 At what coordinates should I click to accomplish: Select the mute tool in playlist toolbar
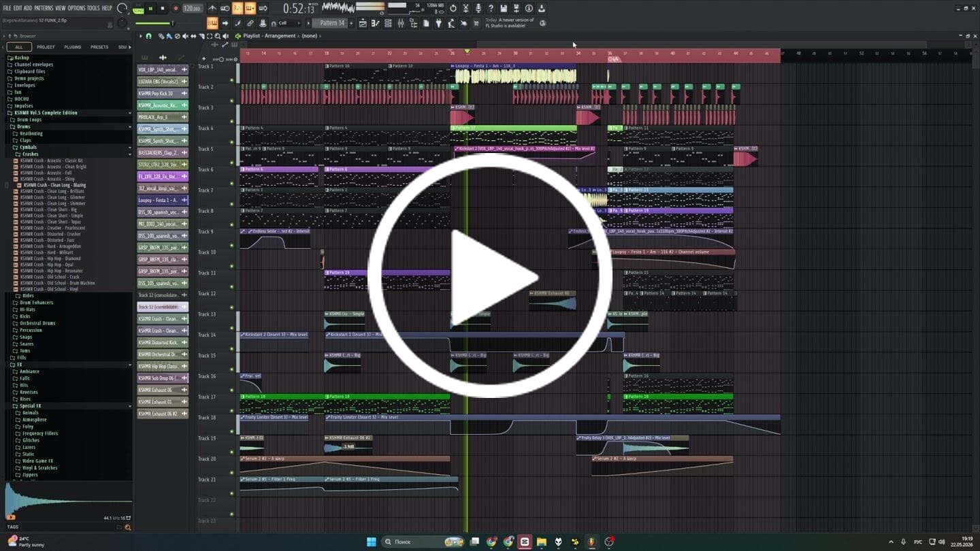(x=186, y=36)
